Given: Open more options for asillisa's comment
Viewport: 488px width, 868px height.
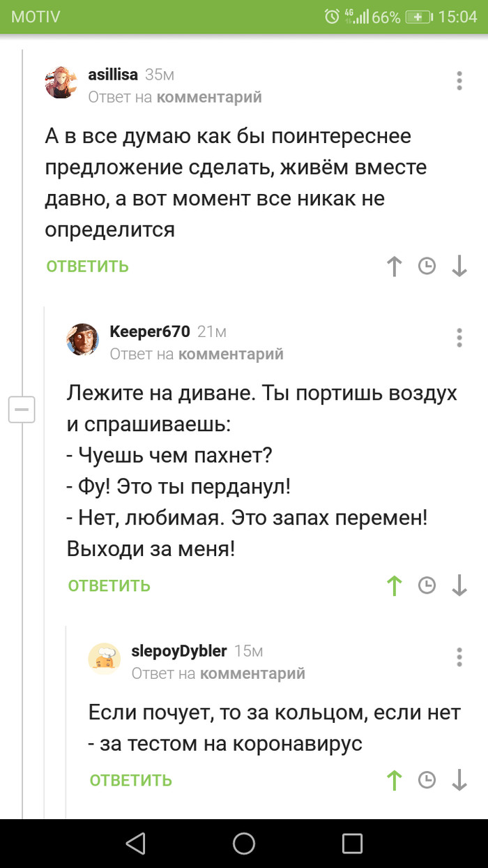Looking at the screenshot, I should tap(459, 80).
